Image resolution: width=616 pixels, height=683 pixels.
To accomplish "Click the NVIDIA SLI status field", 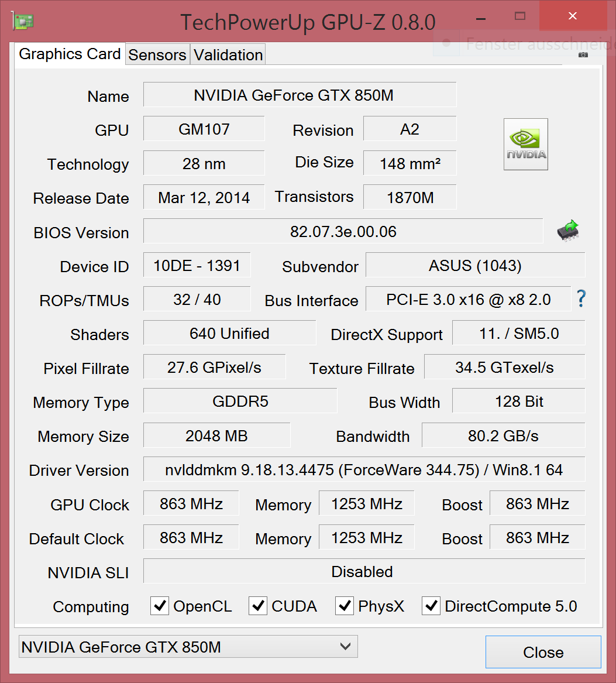I will coord(364,571).
